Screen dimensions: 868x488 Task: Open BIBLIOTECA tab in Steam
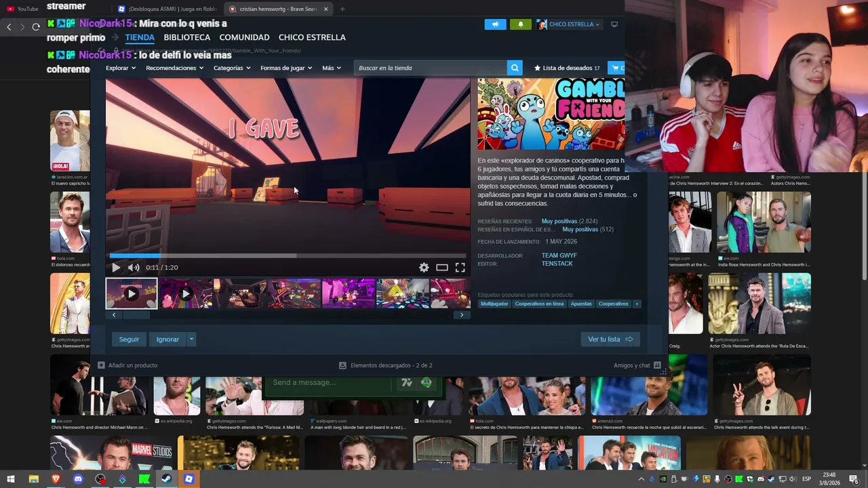(187, 37)
